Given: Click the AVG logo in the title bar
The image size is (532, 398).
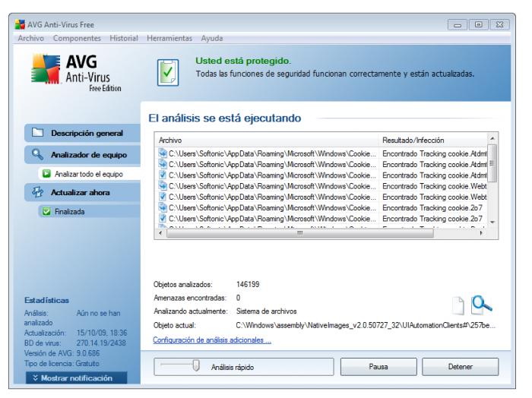Looking at the screenshot, I should pos(20,24).
